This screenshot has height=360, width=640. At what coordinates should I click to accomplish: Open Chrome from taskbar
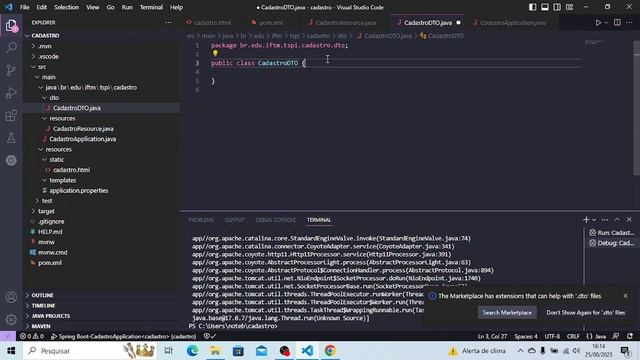pos(330,351)
